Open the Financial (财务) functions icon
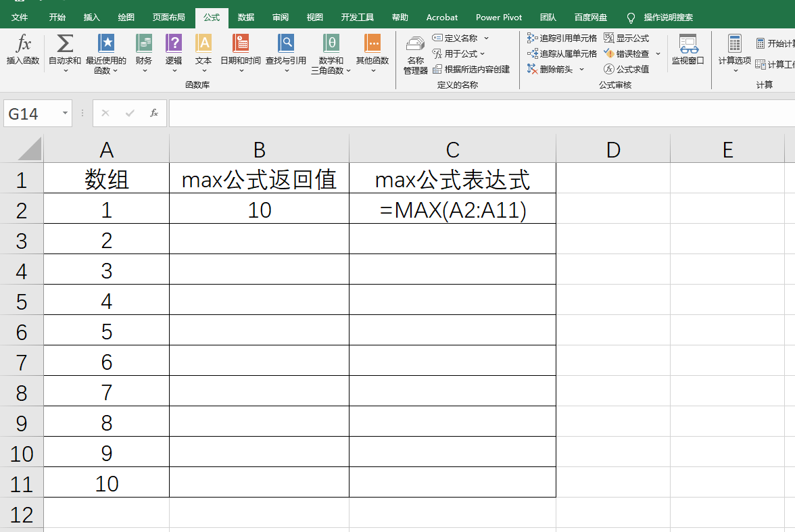 [144, 44]
